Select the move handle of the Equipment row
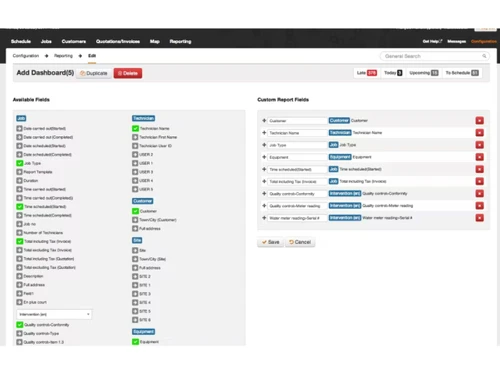Viewport: 500px width, 375px height. tap(264, 157)
